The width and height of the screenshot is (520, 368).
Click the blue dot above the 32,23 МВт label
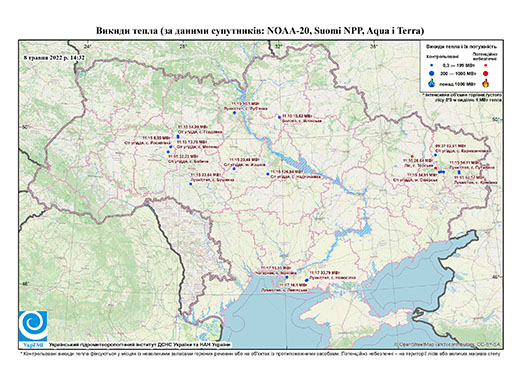[168, 152]
